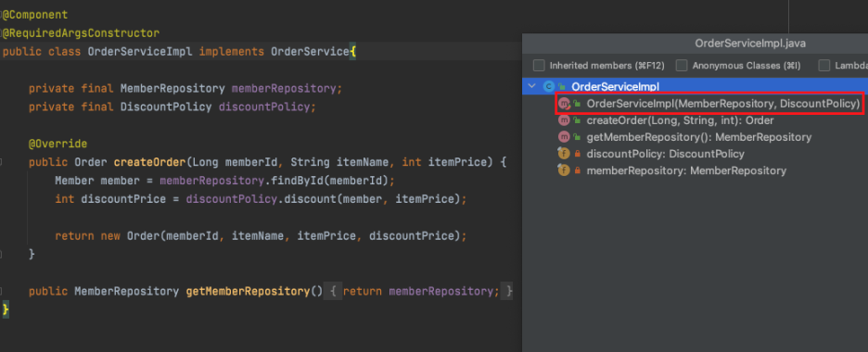Viewport: 868px width, 352px height.
Task: Enable the Anonymous Classes checkbox
Action: coord(682,66)
